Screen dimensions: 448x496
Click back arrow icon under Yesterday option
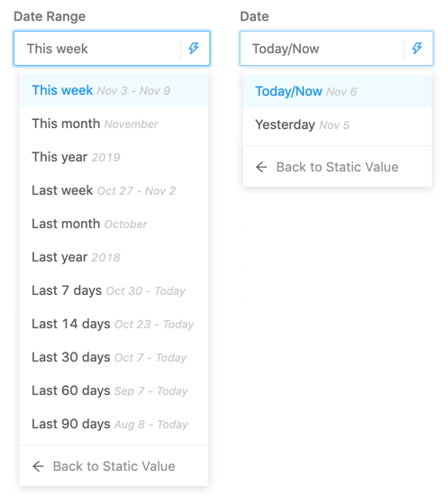261,167
